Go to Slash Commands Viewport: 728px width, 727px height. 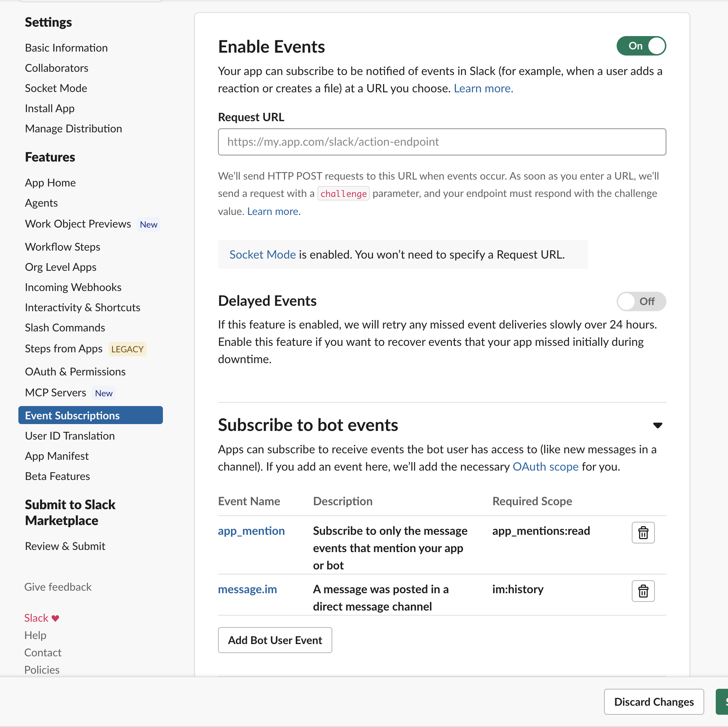pos(65,328)
